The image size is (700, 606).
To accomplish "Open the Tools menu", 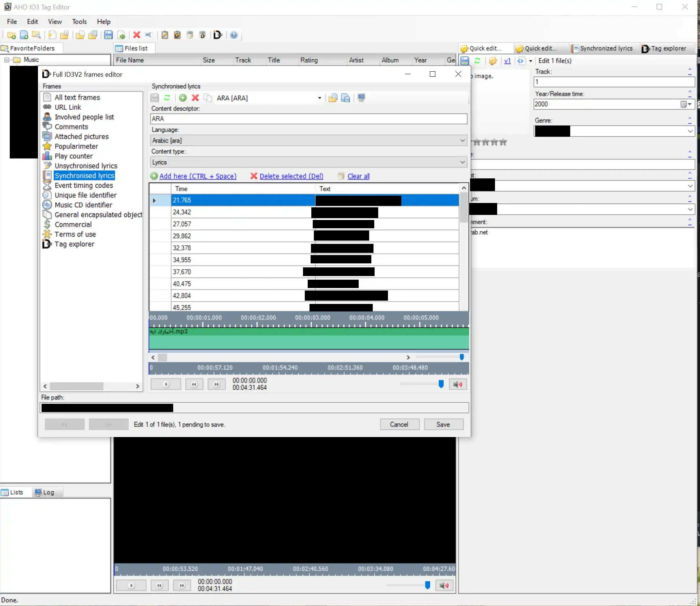I will pyautogui.click(x=79, y=22).
